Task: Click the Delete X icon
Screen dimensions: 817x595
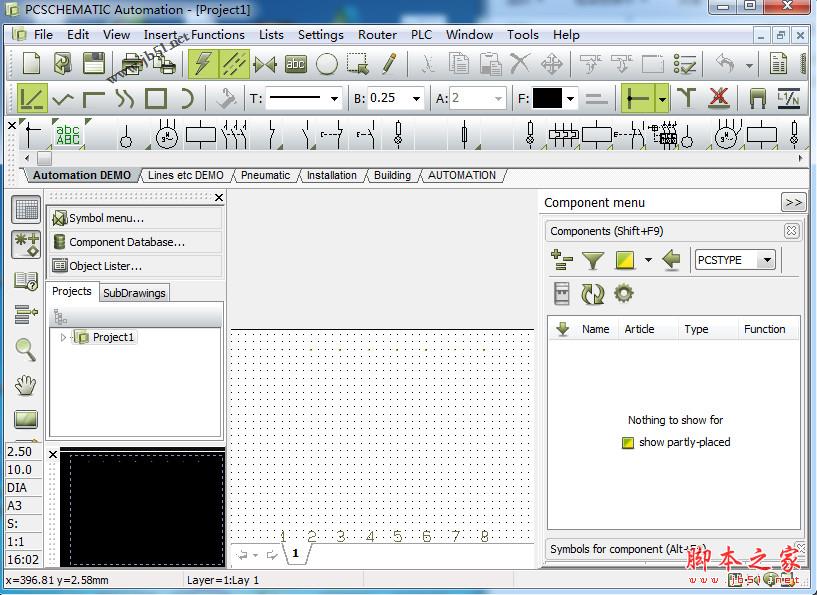Action: click(x=520, y=64)
